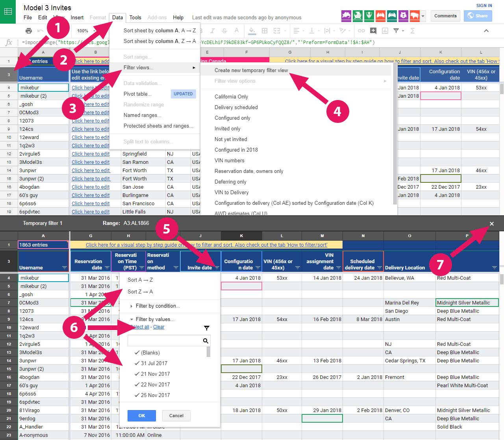The height and width of the screenshot is (440, 504).
Task: Select Not yet invited filter view
Action: 297,139
